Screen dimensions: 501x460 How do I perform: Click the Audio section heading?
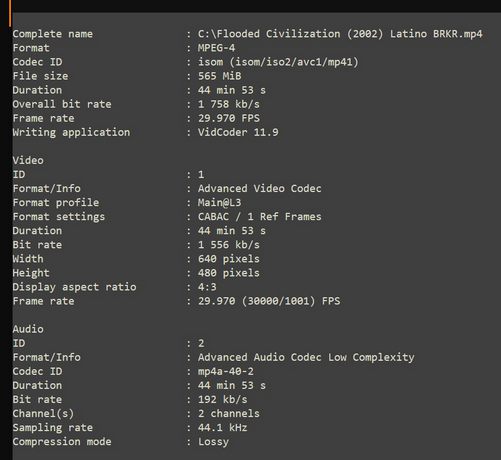click(x=28, y=329)
